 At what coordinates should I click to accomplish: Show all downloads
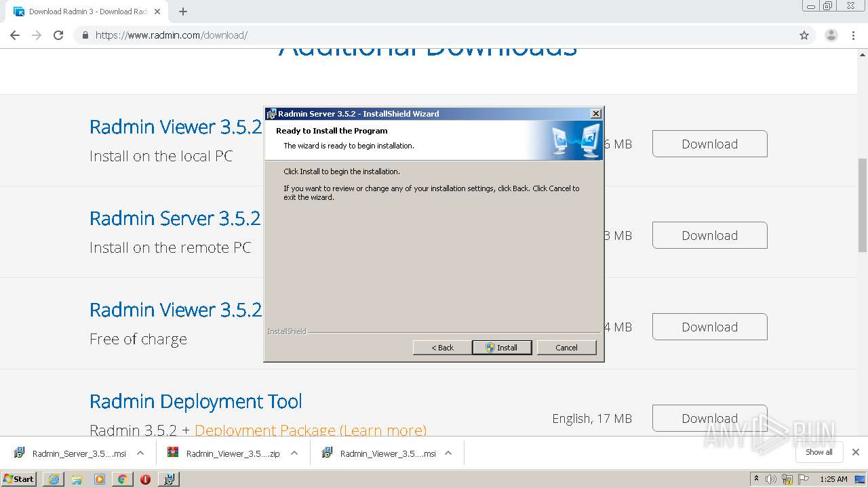click(819, 452)
